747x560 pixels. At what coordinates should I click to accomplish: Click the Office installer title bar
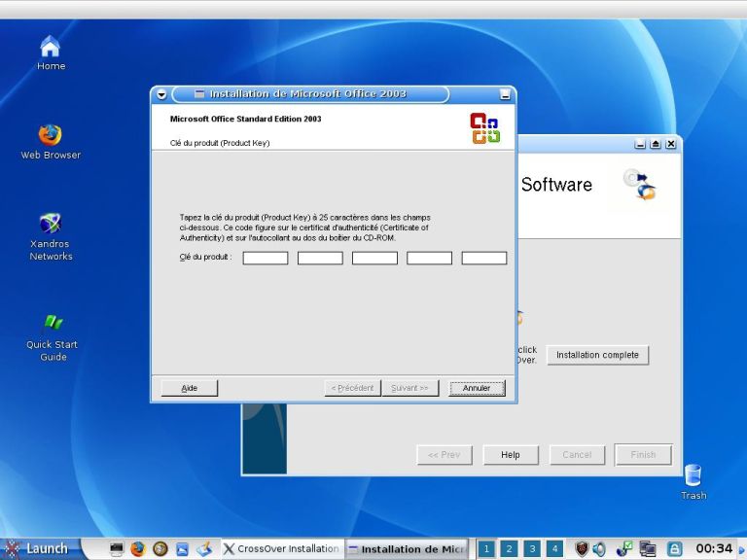tap(309, 94)
